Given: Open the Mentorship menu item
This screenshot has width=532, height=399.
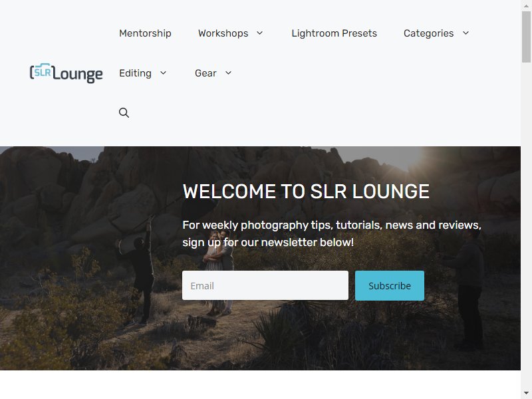Looking at the screenshot, I should click(145, 33).
